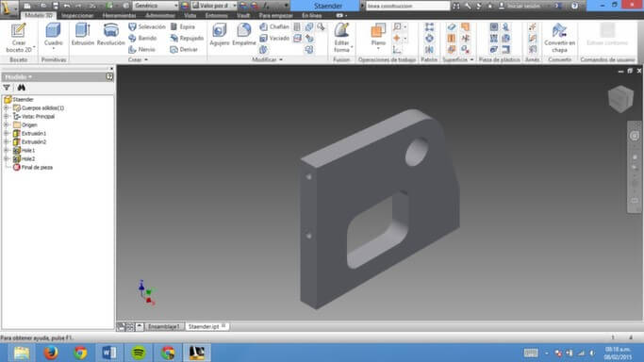Click the Plano work plane icon

click(378, 31)
